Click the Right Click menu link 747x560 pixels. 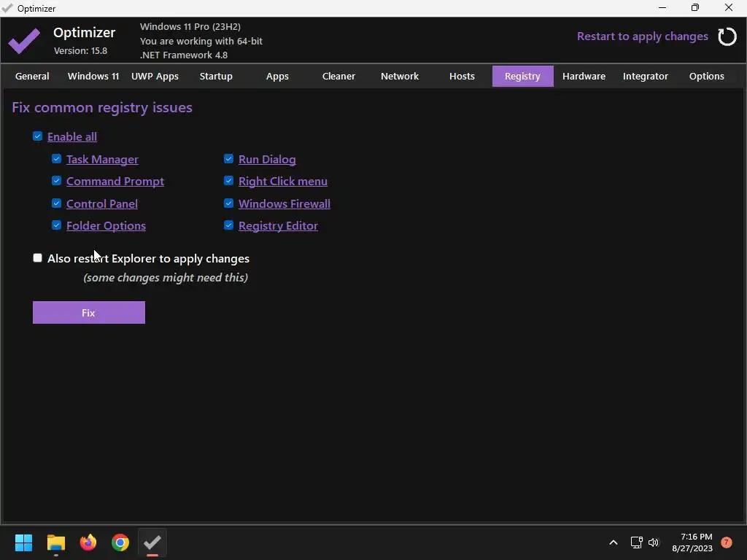282,182
